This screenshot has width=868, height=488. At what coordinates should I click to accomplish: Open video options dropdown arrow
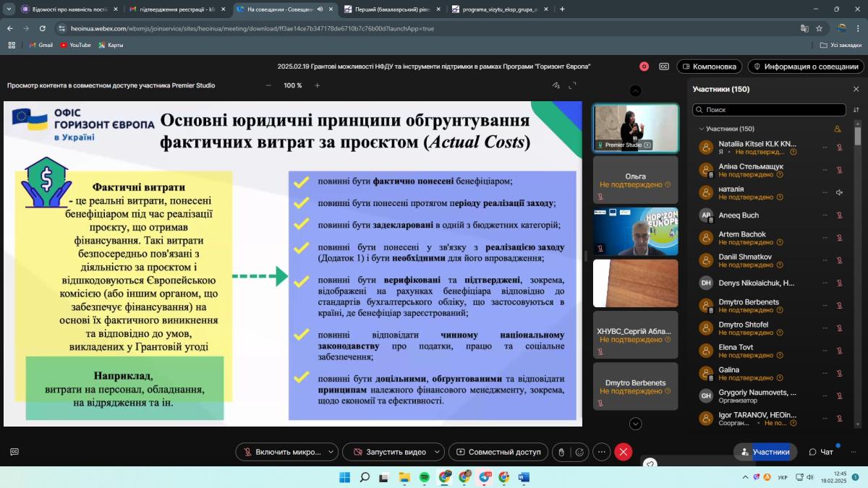tap(437, 452)
